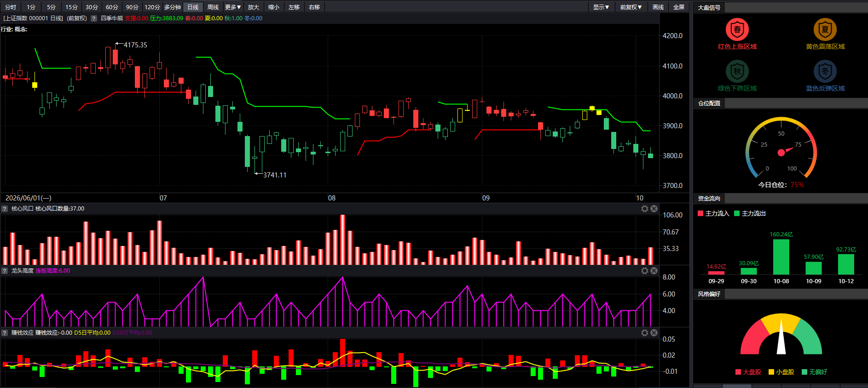Enter 全屏 fullscreen mode

tap(679, 7)
